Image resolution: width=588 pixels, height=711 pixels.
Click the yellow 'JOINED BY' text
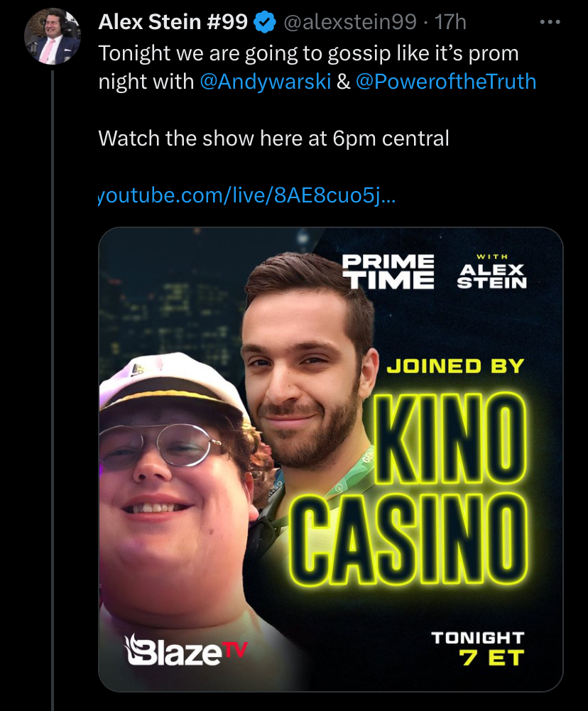tap(455, 366)
